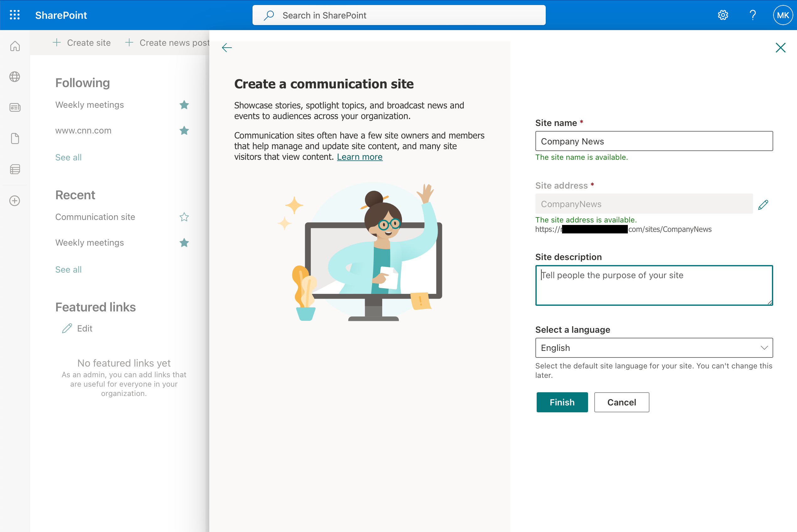Click the back arrow navigation icon
The image size is (797, 532).
(x=227, y=48)
